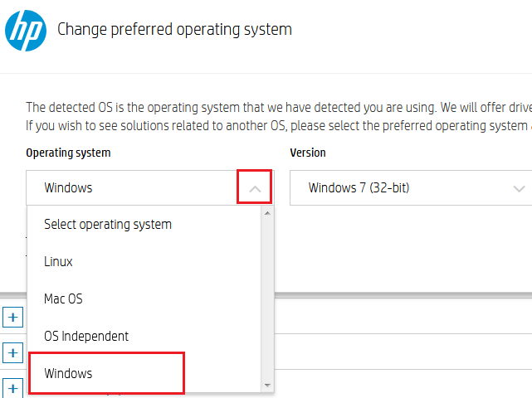Click the Change preferred operating system heading
532x398 pixels.
tap(175, 30)
